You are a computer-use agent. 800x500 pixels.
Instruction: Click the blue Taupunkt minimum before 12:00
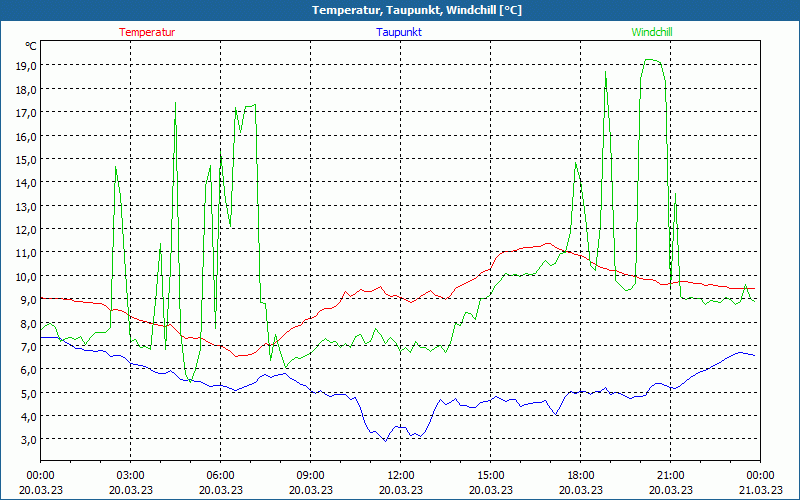[386, 440]
